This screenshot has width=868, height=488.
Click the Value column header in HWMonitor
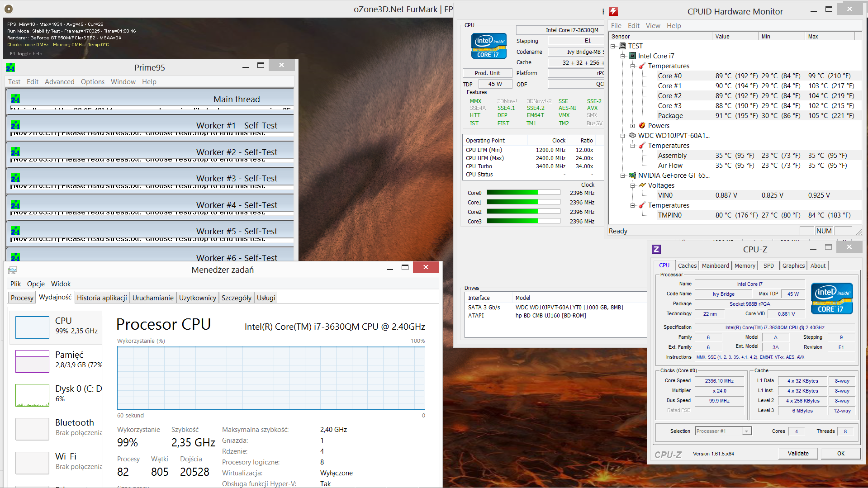point(735,37)
